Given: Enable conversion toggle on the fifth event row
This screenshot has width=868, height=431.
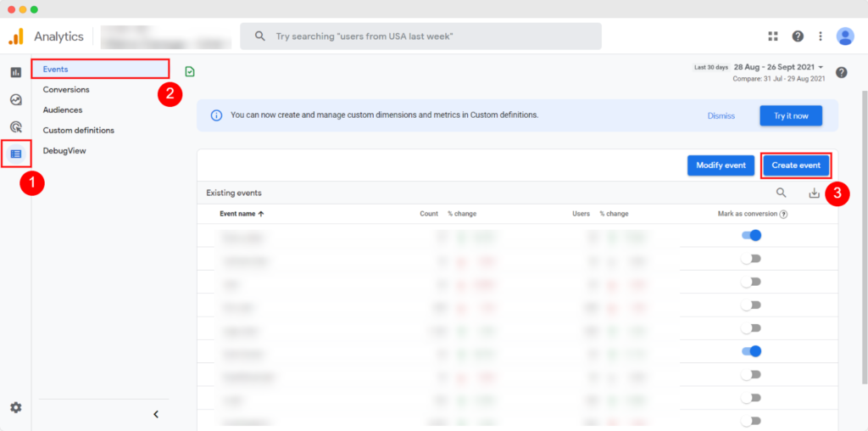Looking at the screenshot, I should click(751, 328).
